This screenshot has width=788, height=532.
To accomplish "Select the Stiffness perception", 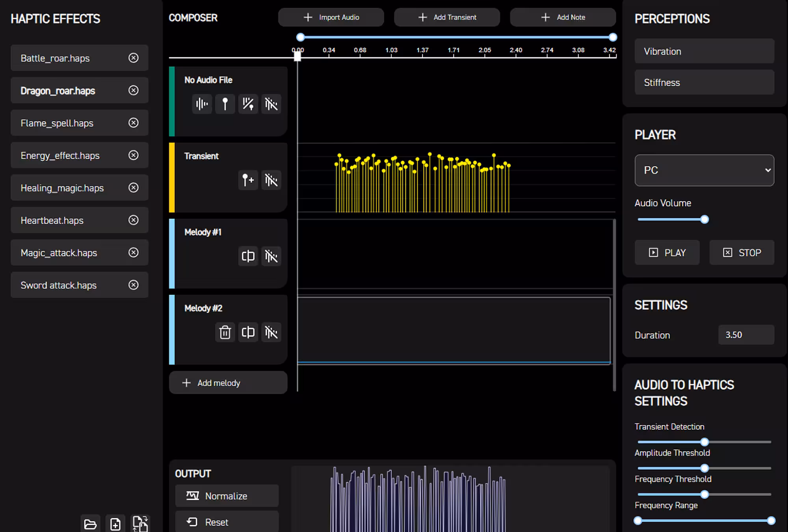I will pyautogui.click(x=704, y=82).
